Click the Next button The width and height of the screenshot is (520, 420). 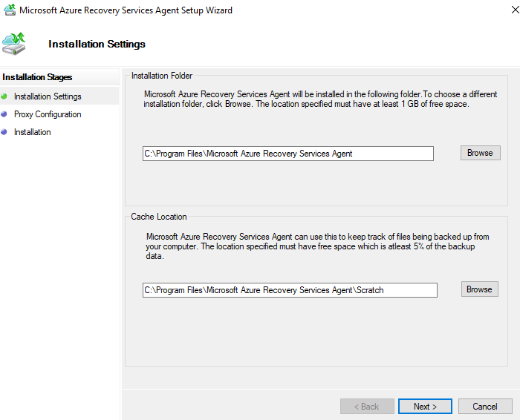point(425,406)
